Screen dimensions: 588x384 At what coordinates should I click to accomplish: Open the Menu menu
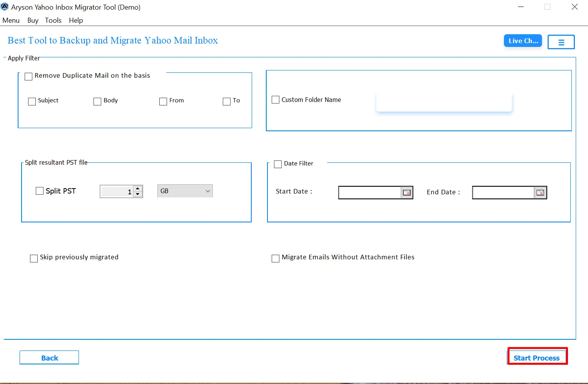pyautogui.click(x=11, y=20)
